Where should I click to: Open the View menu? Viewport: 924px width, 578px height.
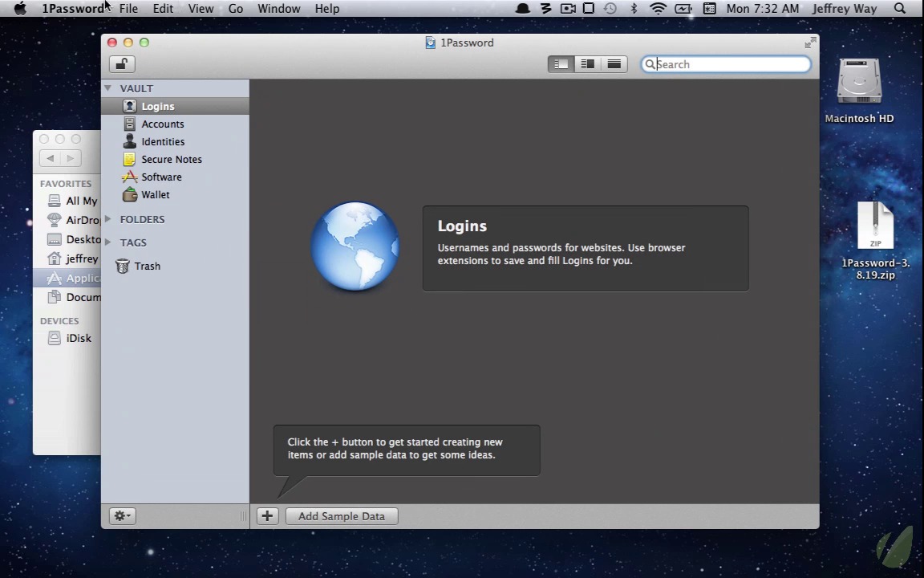(201, 8)
